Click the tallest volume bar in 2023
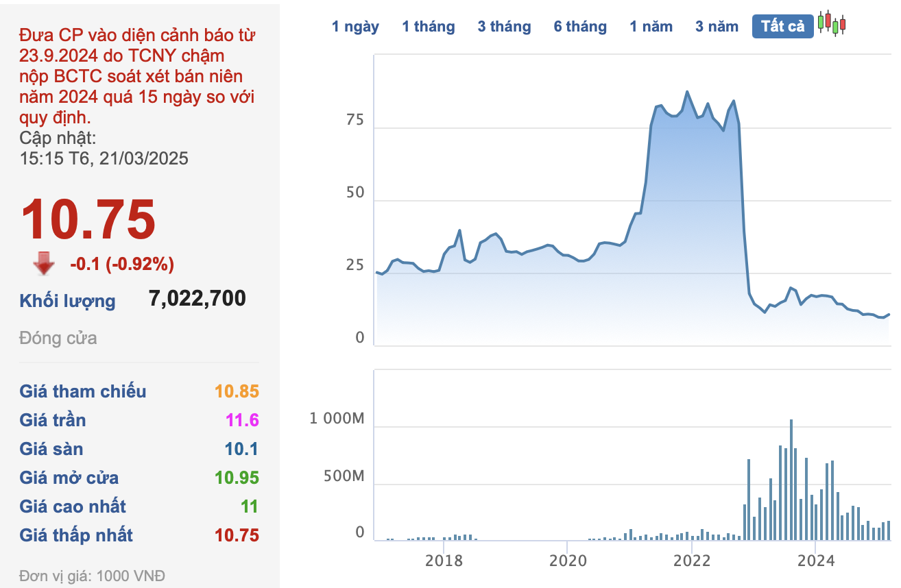This screenshot has width=901, height=588. (791, 480)
